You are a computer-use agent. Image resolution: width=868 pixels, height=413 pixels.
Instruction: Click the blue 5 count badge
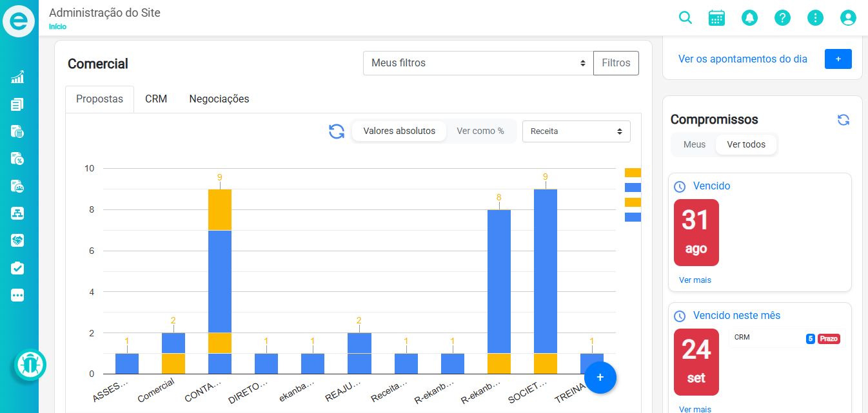point(810,339)
